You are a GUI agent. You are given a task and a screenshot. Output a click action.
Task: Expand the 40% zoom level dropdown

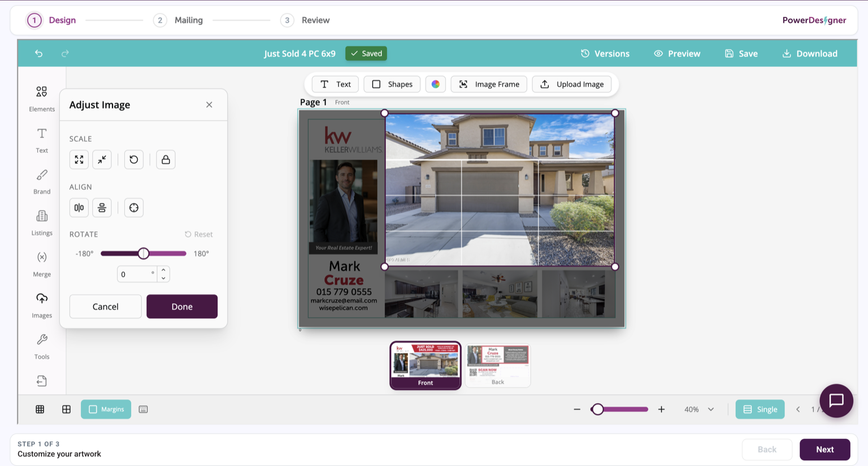click(x=699, y=409)
